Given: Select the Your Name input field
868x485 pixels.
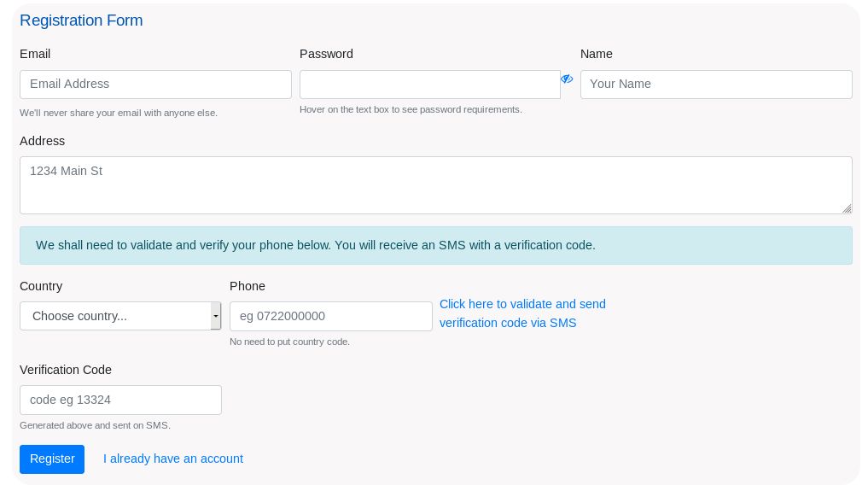Looking at the screenshot, I should 716,85.
